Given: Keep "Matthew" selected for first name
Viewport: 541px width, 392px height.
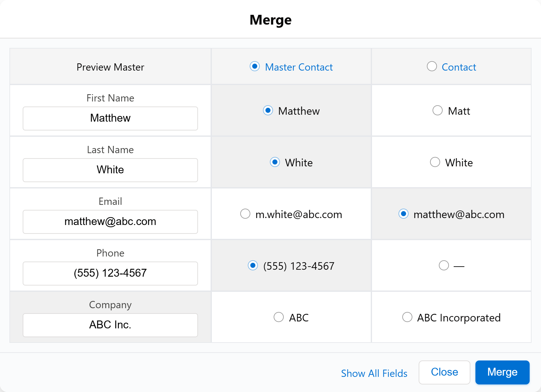Looking at the screenshot, I should coord(268,111).
